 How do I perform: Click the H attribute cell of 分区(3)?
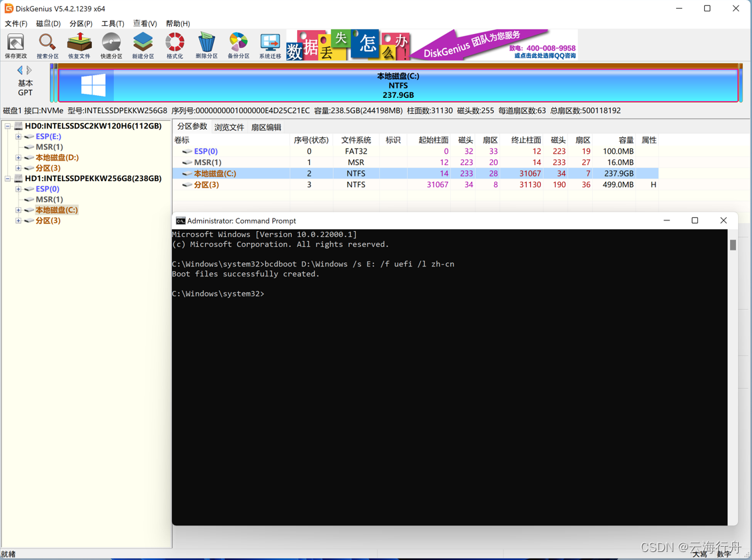point(653,184)
